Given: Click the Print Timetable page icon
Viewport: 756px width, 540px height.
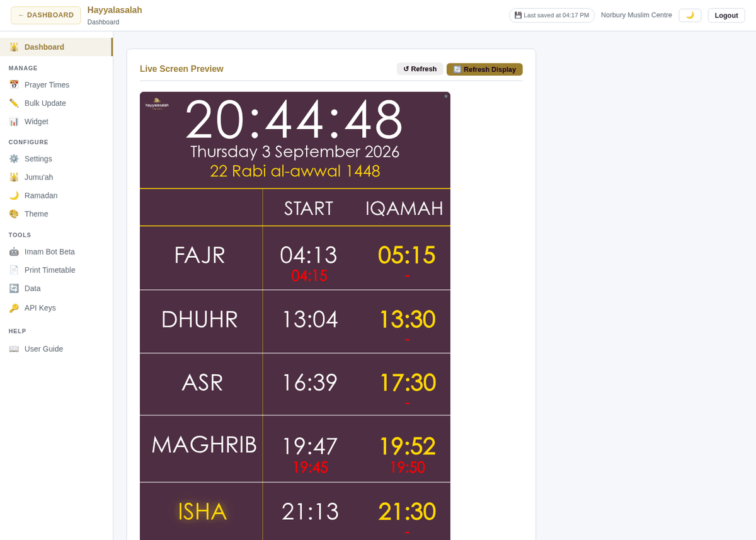Looking at the screenshot, I should pos(14,270).
